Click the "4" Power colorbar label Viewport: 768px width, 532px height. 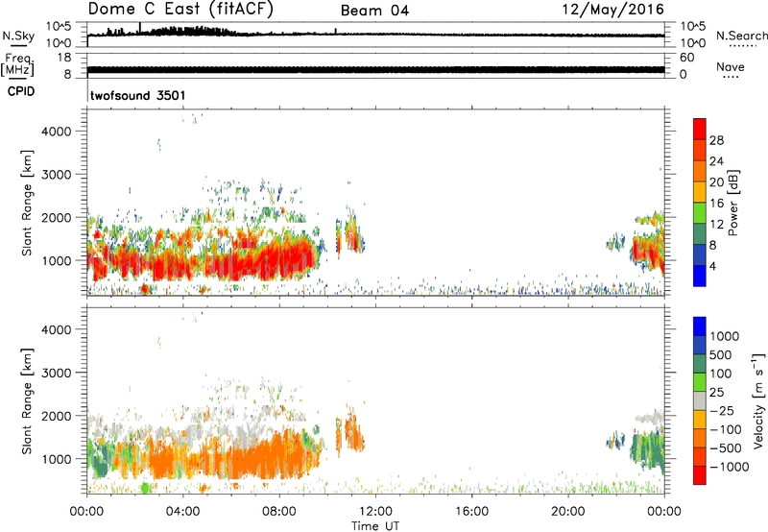[x=712, y=266]
